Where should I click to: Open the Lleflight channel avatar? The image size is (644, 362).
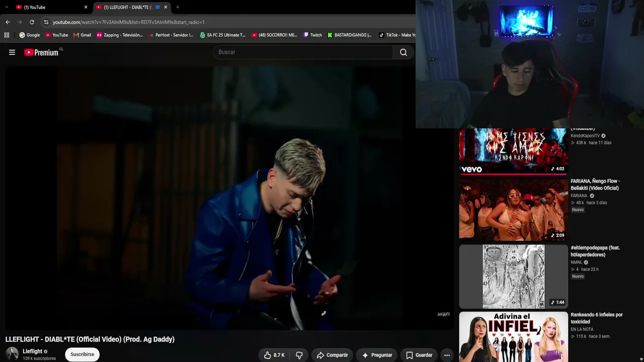[12, 354]
